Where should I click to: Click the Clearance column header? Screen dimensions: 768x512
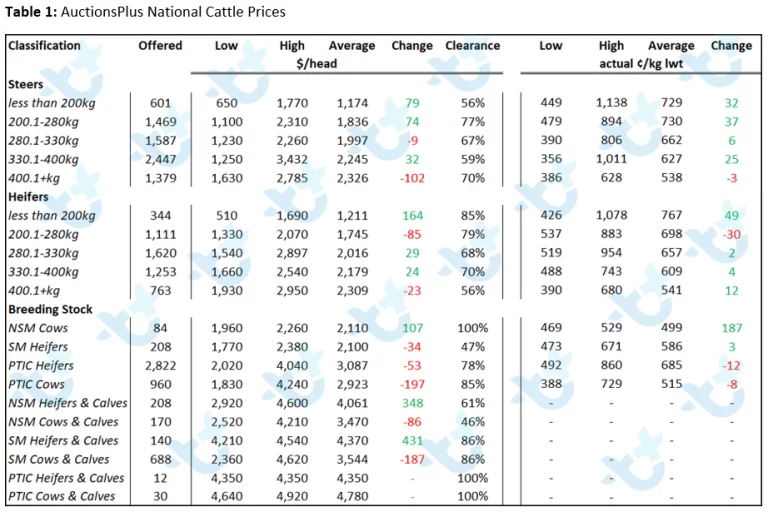click(x=473, y=46)
